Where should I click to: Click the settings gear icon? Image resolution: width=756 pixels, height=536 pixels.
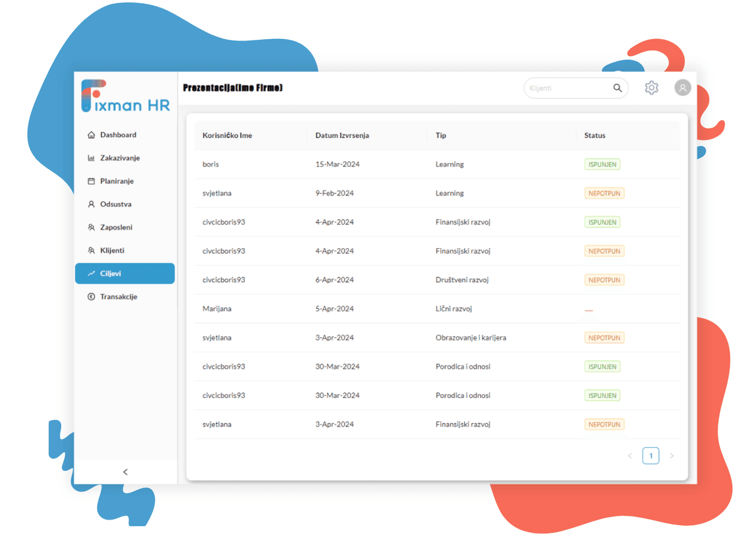point(651,88)
